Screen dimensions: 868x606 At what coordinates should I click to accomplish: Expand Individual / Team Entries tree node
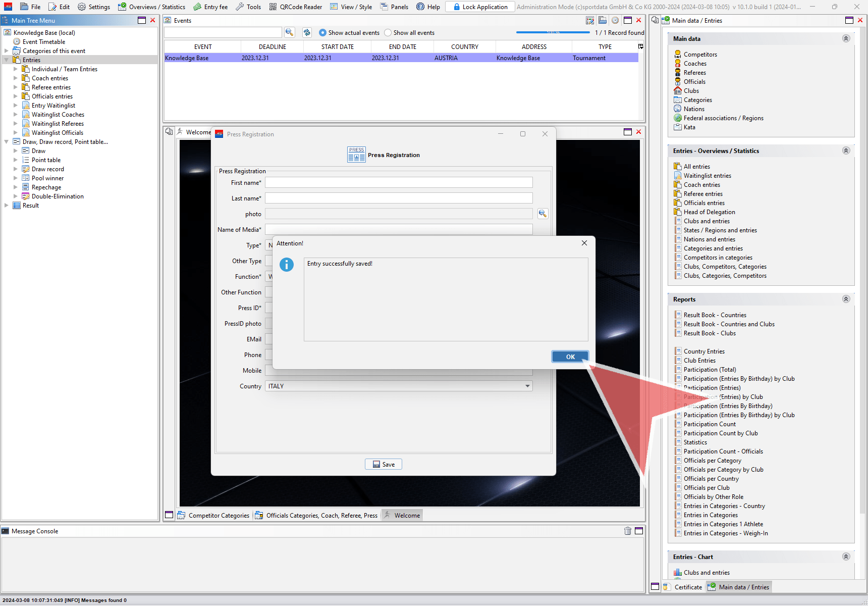click(x=16, y=69)
